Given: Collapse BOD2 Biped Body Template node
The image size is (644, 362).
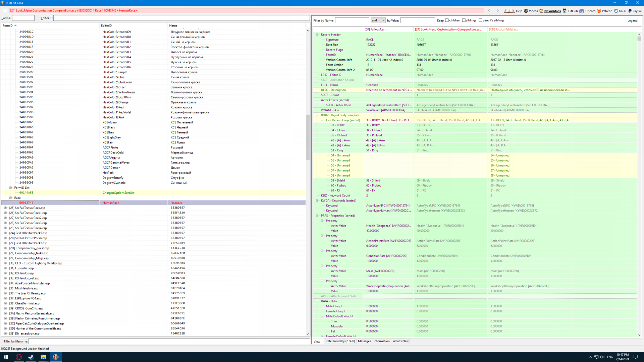Looking at the screenshot, I should [317, 115].
